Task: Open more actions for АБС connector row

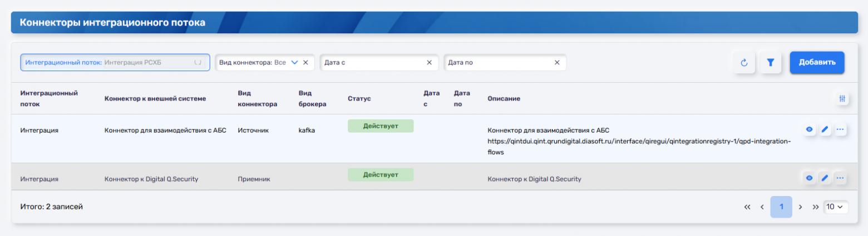Action: click(840, 129)
